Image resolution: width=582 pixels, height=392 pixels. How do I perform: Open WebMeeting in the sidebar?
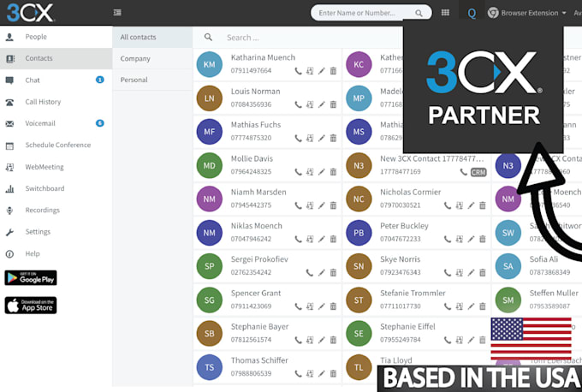point(56,167)
